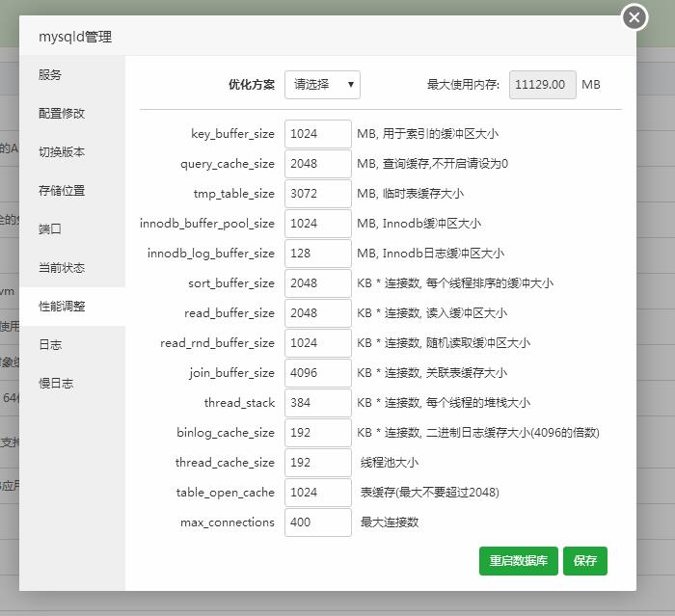Click the innodb_buffer_pool_size input box

coord(317,224)
